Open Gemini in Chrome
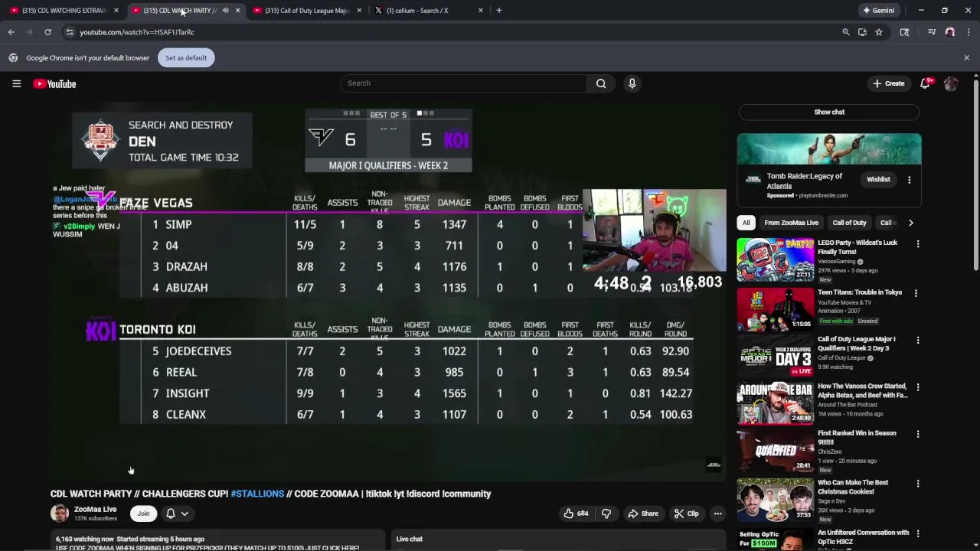Screen dimensions: 980x551 pyautogui.click(x=878, y=10)
